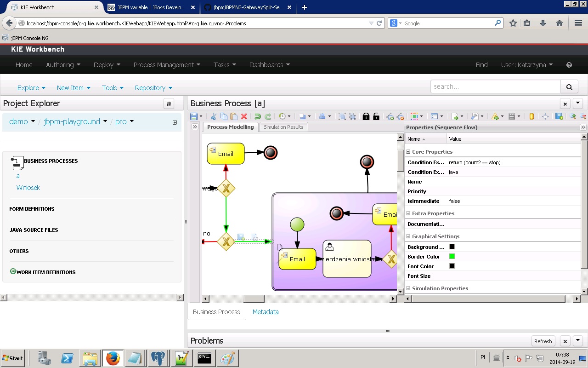Screen dimensions: 588x368
Task: Open the Wniosek business process
Action: point(28,188)
